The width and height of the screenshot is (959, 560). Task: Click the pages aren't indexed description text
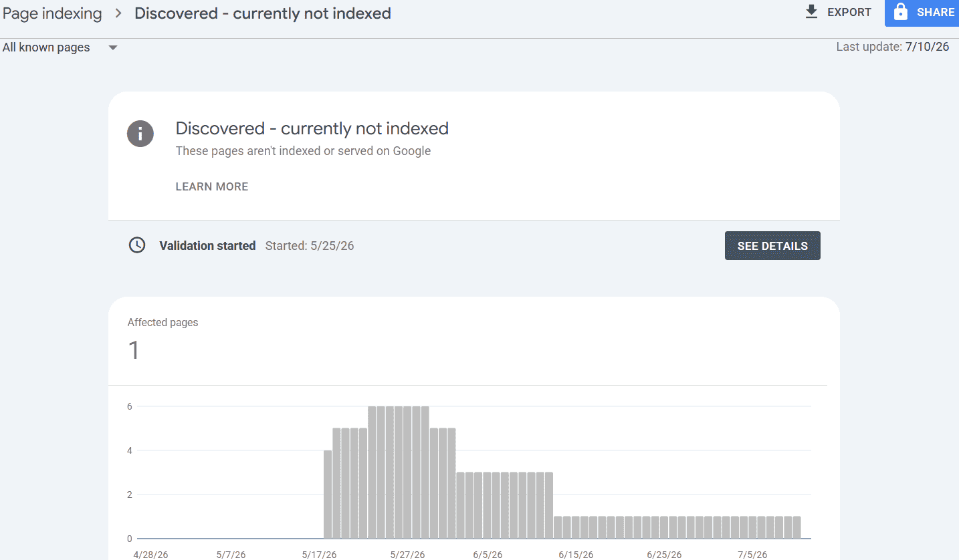pyautogui.click(x=303, y=151)
